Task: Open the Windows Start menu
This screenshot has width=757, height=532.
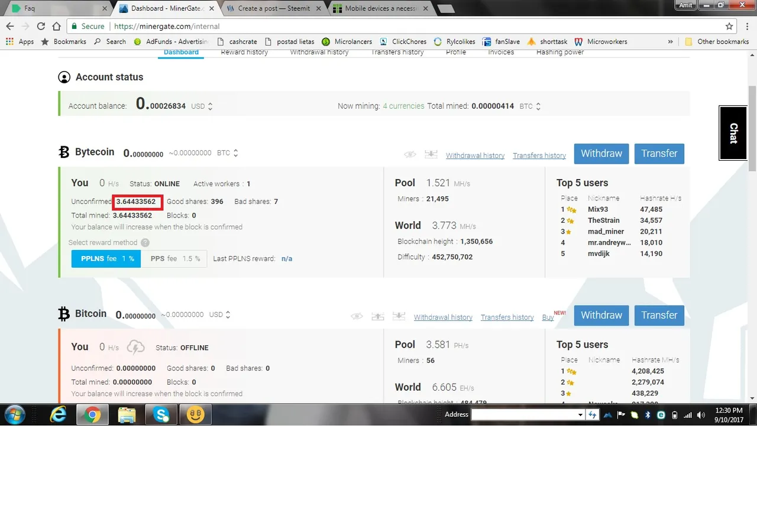Action: click(14, 415)
